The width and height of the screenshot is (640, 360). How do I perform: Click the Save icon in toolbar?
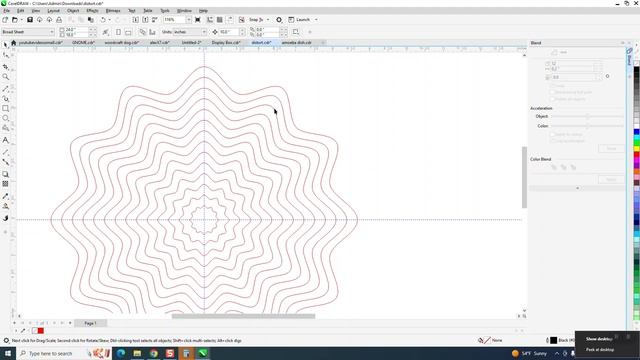(x=30, y=20)
